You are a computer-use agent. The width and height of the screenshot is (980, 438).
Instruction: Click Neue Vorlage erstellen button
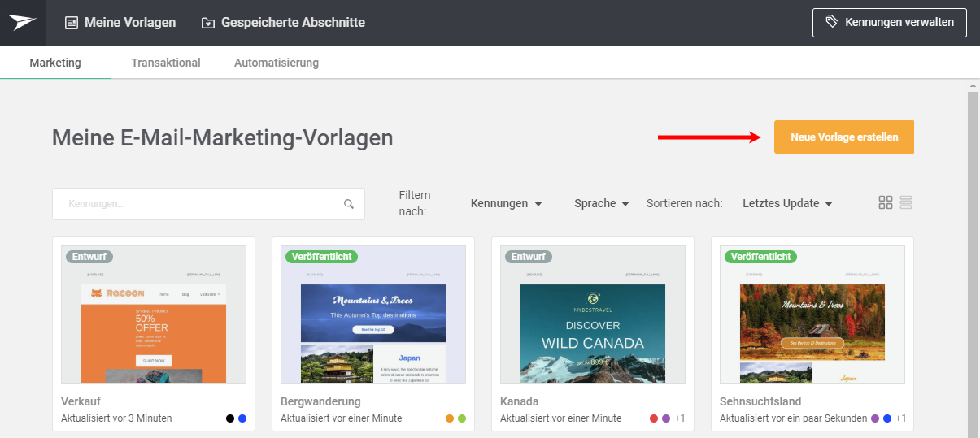pos(844,137)
